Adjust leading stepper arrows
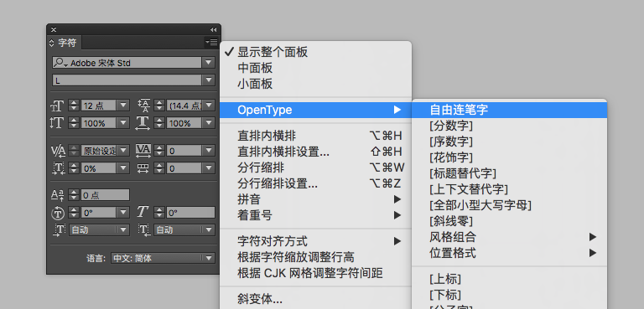 click(x=159, y=106)
